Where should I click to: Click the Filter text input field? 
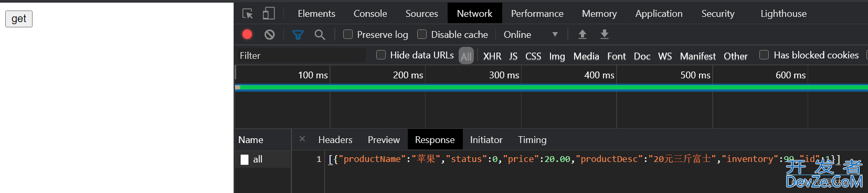302,55
